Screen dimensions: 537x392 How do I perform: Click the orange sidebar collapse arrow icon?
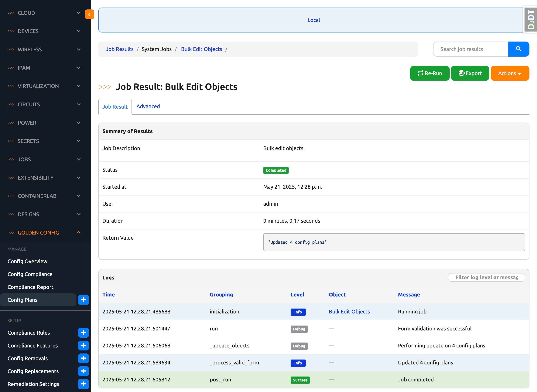click(x=89, y=15)
